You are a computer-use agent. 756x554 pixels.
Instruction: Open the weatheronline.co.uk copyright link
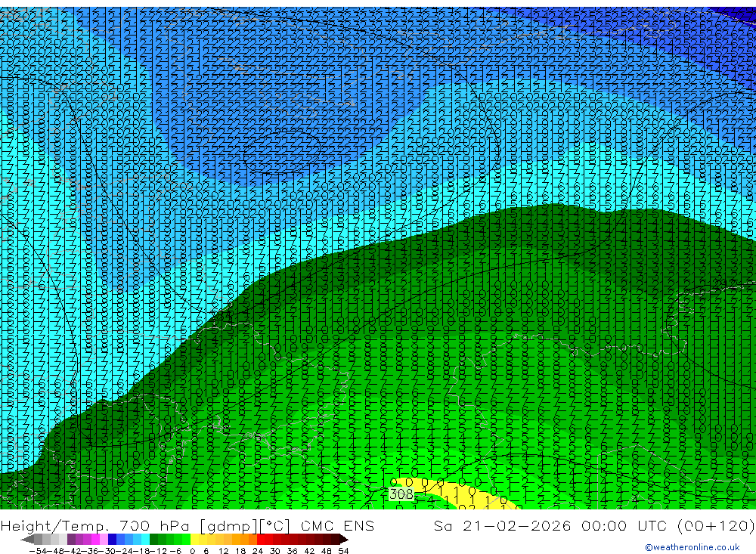[x=692, y=547]
